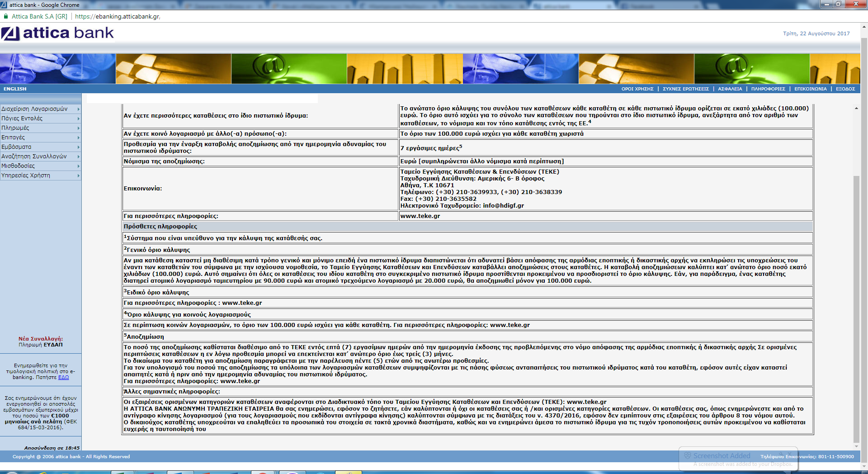Click the attica bank logo

(x=57, y=33)
